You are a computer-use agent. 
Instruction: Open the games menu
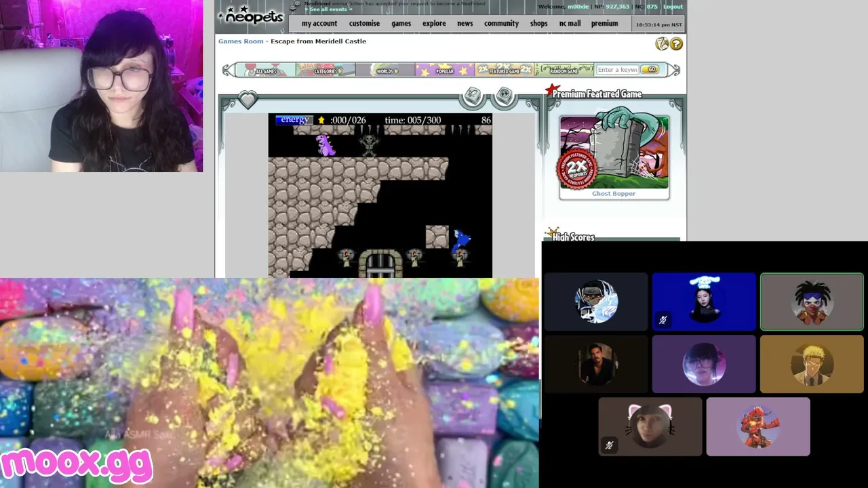[x=401, y=24]
